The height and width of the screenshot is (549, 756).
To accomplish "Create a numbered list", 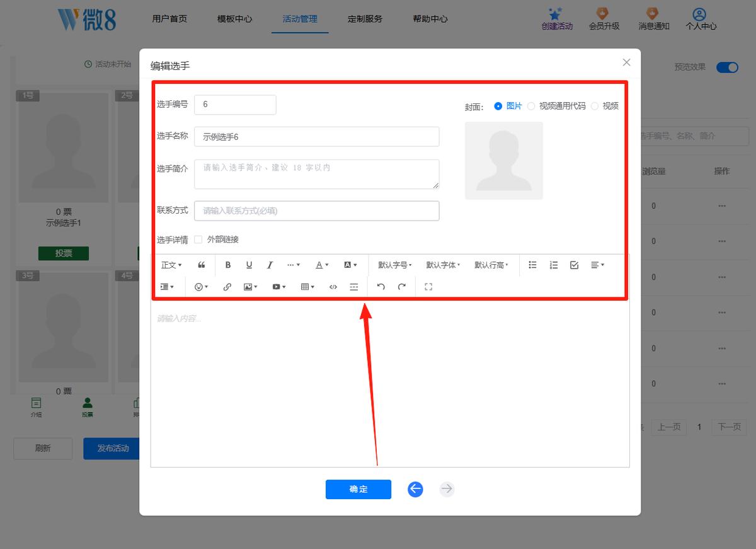I will pos(554,265).
